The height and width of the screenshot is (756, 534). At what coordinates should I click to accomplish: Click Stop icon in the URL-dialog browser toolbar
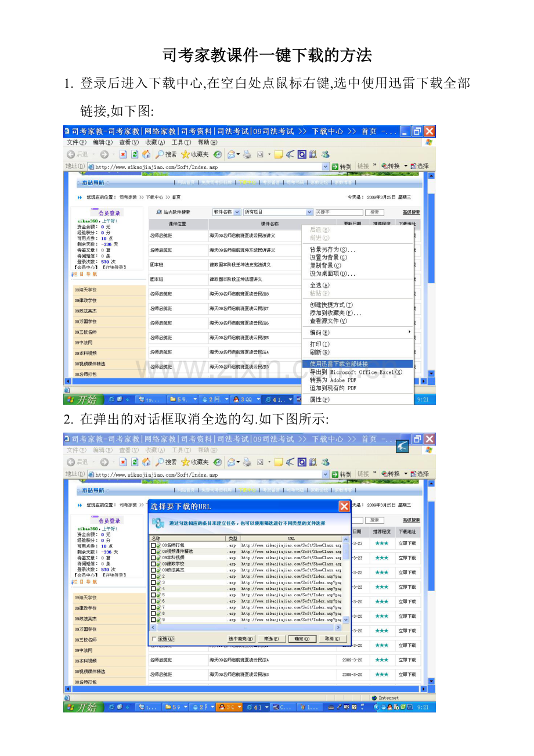(x=123, y=462)
